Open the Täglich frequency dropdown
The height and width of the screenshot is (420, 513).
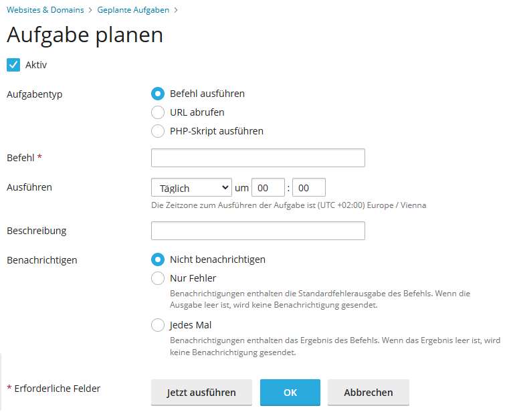coord(191,187)
